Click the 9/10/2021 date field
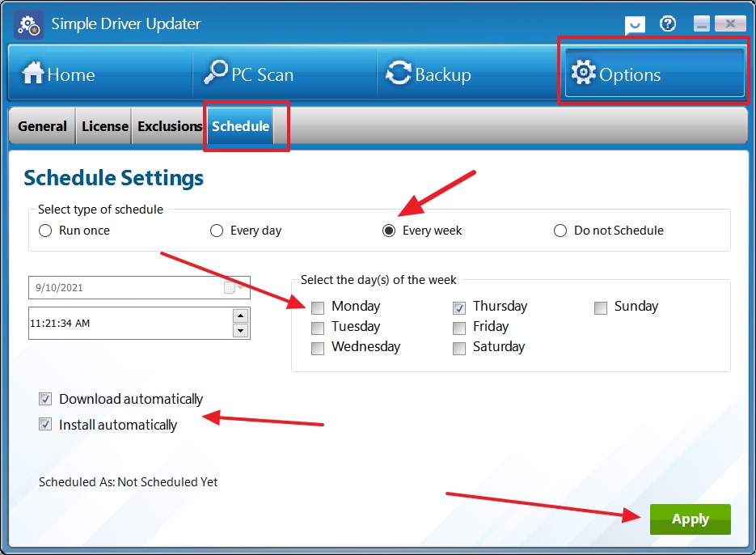The image size is (756, 555). pyautogui.click(x=139, y=288)
